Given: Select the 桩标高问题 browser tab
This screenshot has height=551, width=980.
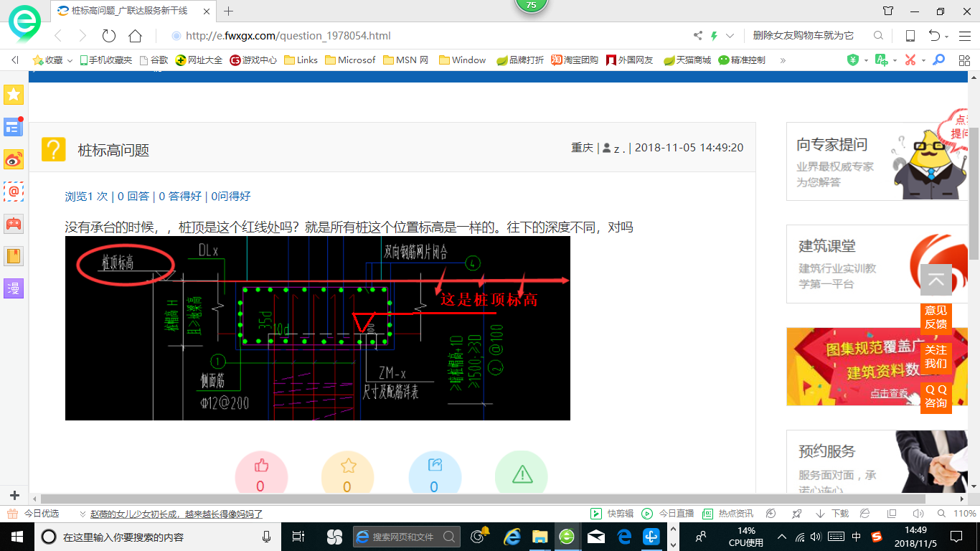Looking at the screenshot, I should pyautogui.click(x=133, y=11).
